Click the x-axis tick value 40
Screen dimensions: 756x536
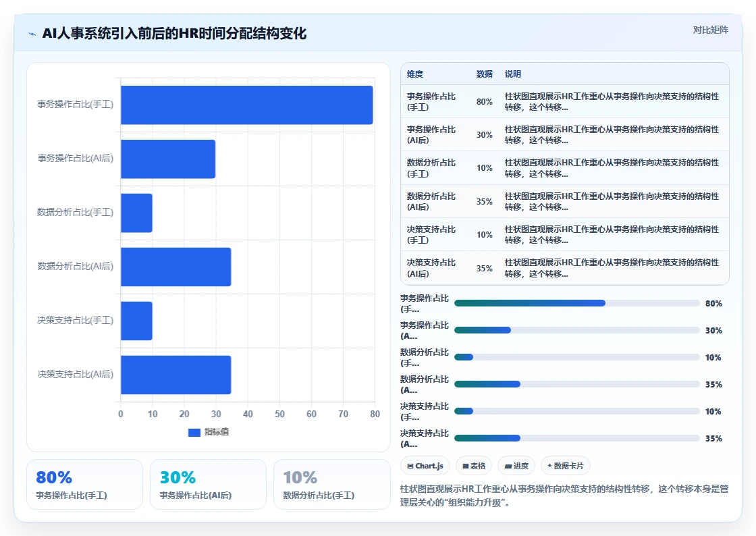pyautogui.click(x=248, y=414)
